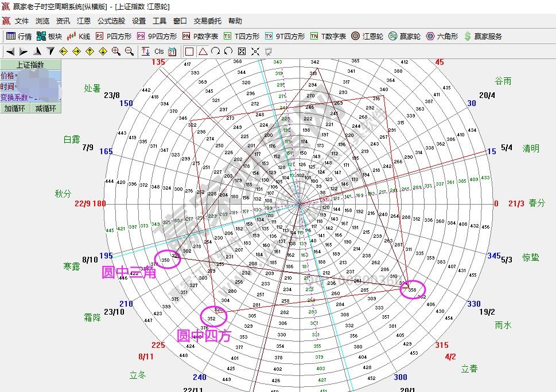Click the crossed-box icon in toolbar

(242, 52)
